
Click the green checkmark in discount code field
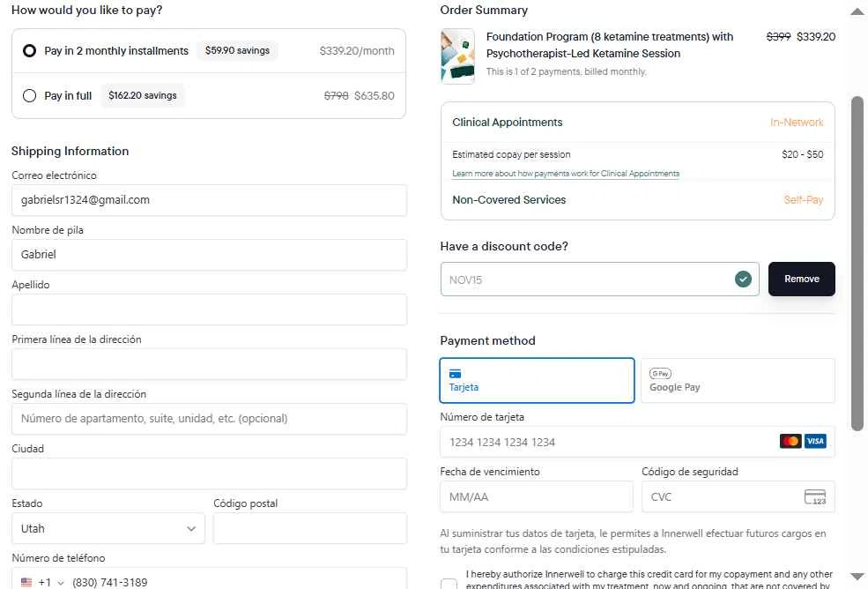(x=743, y=280)
